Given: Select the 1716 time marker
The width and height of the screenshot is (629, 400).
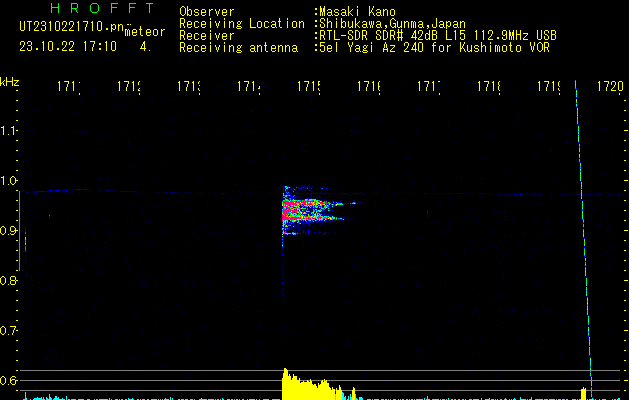Looking at the screenshot, I should click(x=368, y=88).
